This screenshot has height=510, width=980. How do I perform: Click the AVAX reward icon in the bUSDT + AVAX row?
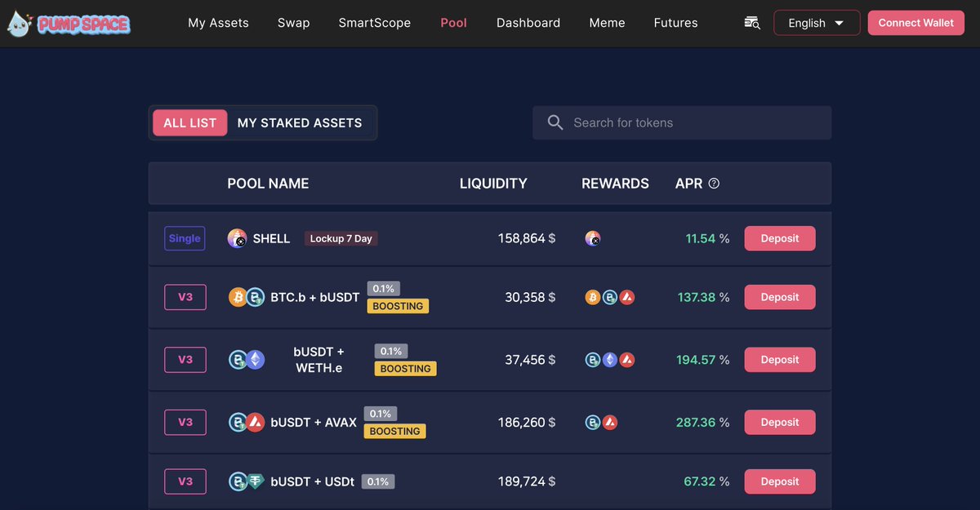pyautogui.click(x=609, y=423)
